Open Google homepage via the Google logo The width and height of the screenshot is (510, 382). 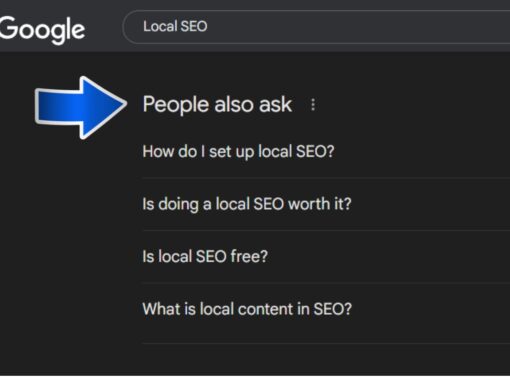(42, 30)
